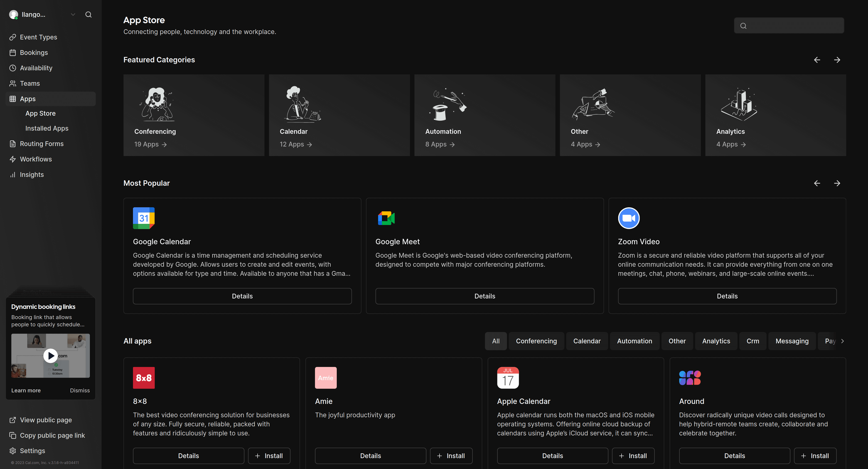Viewport: 868px width, 469px height.
Task: Filter all apps by Automation tab
Action: pos(634,341)
